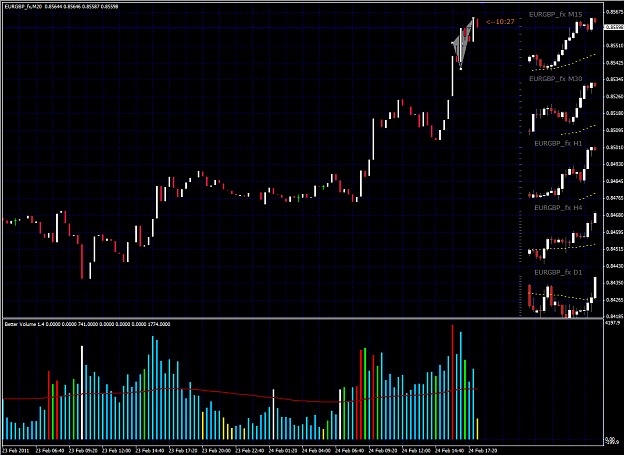Image resolution: width=625 pixels, height=456 pixels.
Task: Click the 4197.9 volume scale value
Action: pyautogui.click(x=611, y=323)
